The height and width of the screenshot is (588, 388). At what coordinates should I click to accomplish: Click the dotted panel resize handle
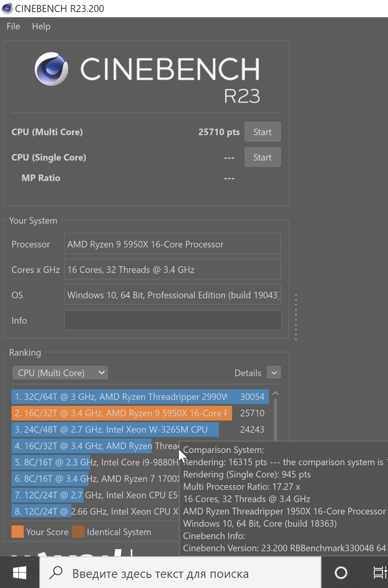click(296, 317)
